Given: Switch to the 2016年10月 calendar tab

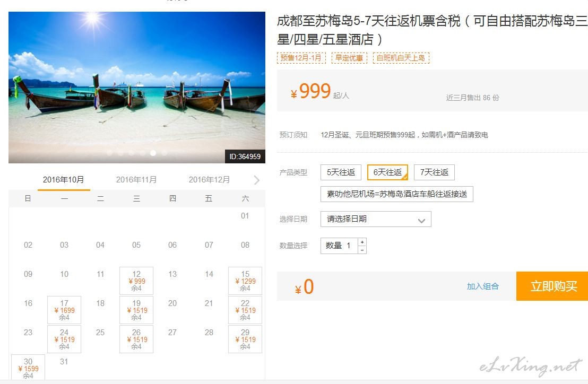Looking at the screenshot, I should click(x=63, y=180).
